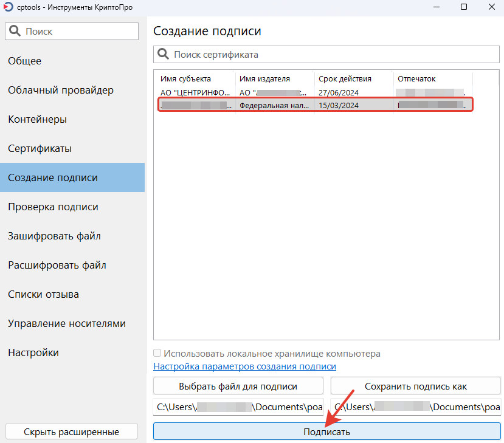Focus the Поиск сертификата search field
504x443 pixels.
326,54
